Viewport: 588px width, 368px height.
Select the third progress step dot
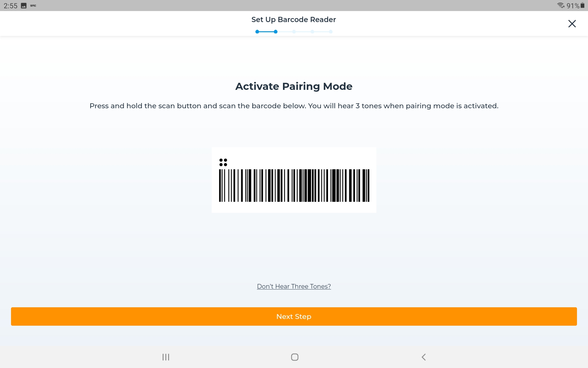tap(294, 32)
